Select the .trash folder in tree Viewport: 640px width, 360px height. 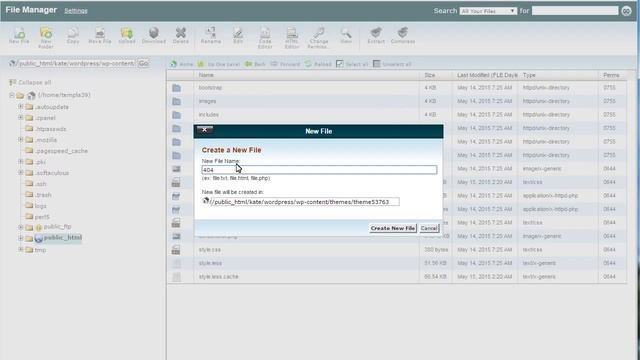point(43,195)
